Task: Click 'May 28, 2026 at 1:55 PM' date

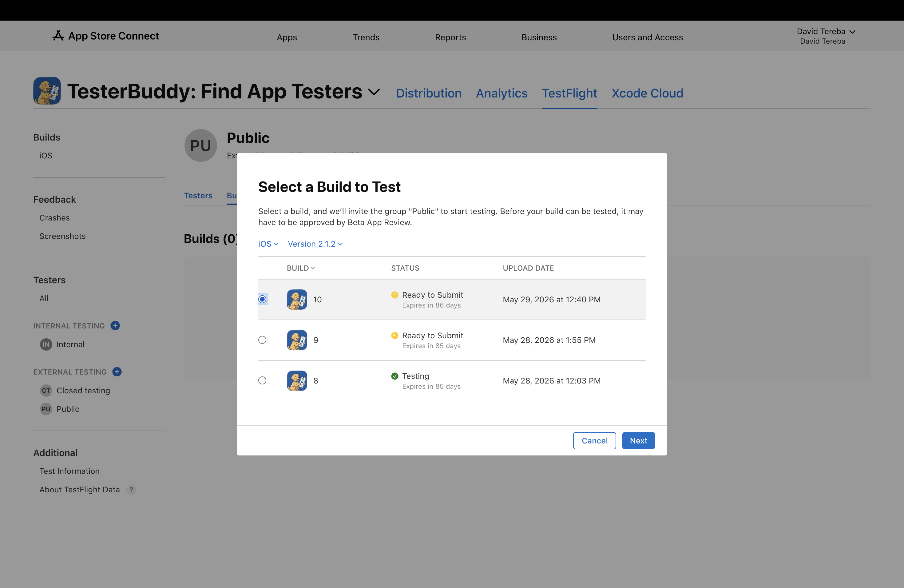Action: pyautogui.click(x=549, y=340)
